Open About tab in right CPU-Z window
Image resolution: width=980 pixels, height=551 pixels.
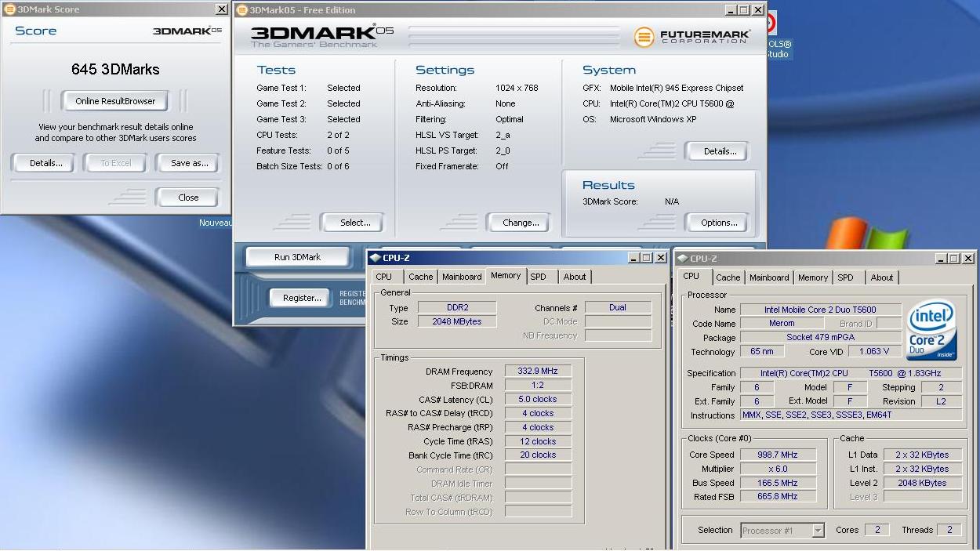point(882,277)
